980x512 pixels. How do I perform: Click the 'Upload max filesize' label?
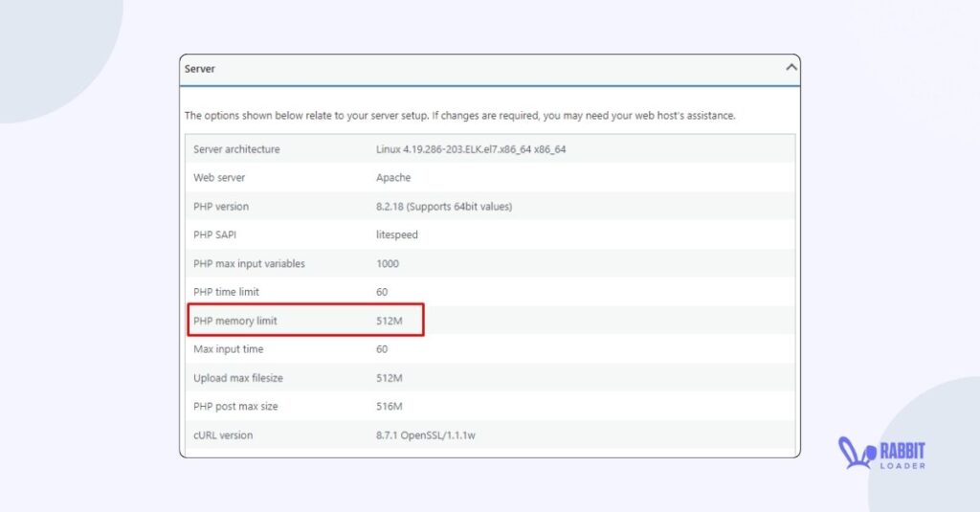[x=238, y=378]
